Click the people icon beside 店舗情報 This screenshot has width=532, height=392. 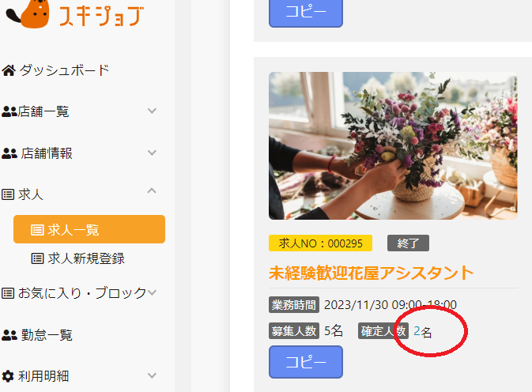tap(9, 153)
